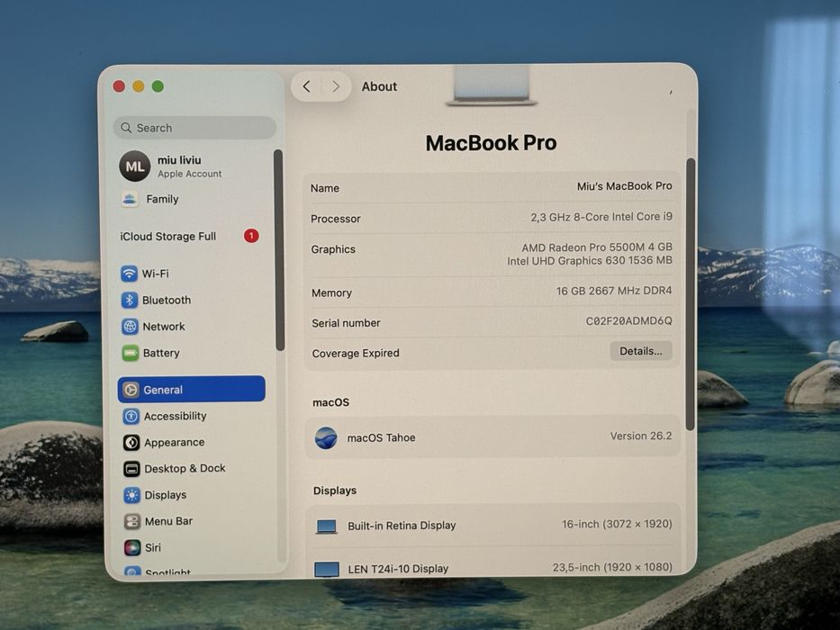This screenshot has height=630, width=840.
Task: Click 16-inch (3072 × 1920) resolution text
Action: 617,524
